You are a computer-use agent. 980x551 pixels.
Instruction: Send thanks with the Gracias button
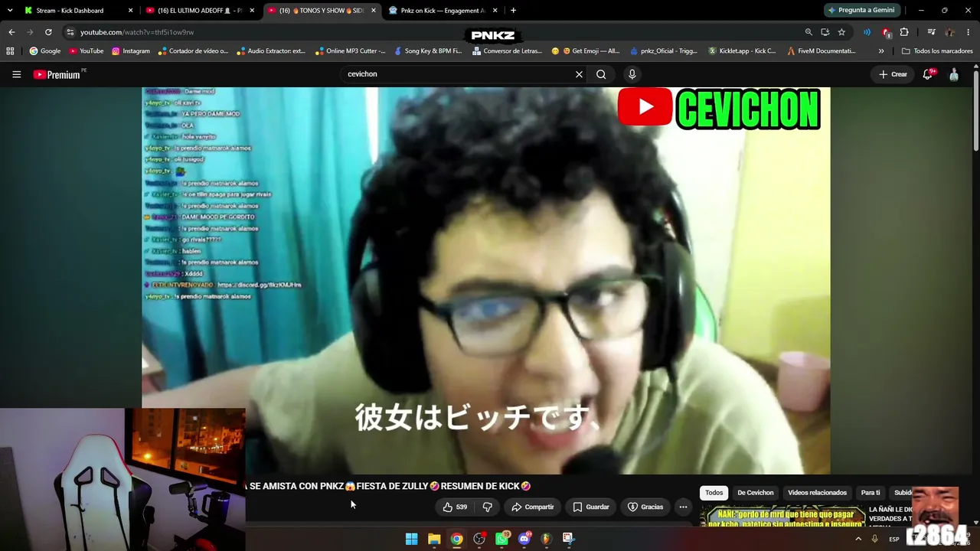645,507
